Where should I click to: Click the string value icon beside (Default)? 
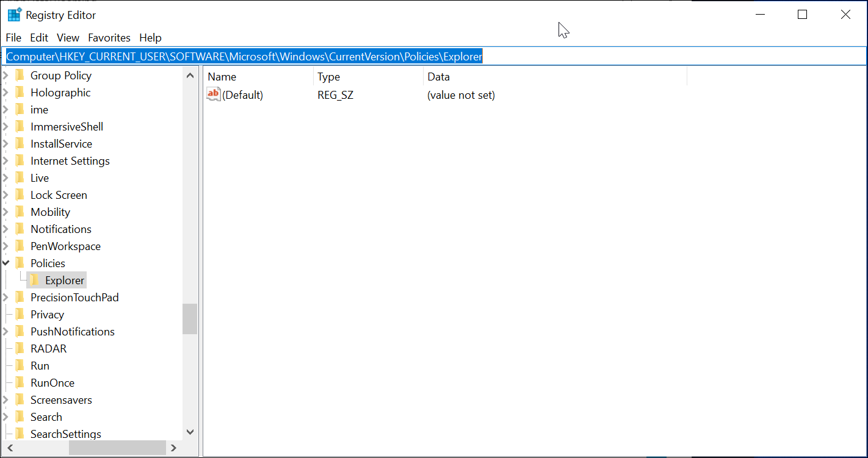point(214,95)
